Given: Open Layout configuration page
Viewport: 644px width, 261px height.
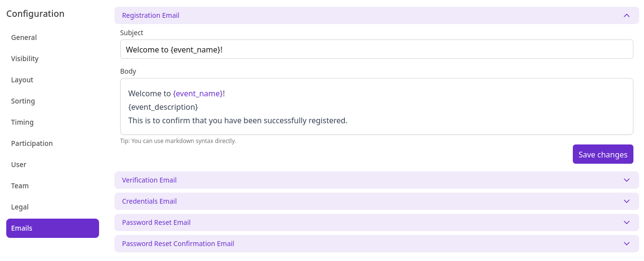Looking at the screenshot, I should pos(22,80).
